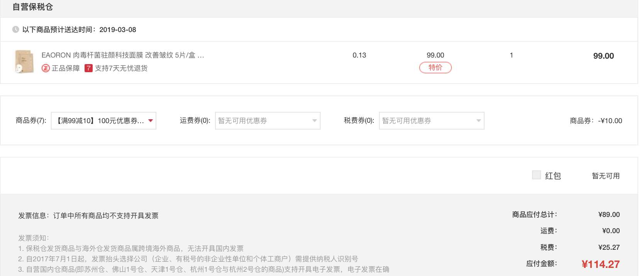Click the 发票须知 heading

click(x=34, y=238)
